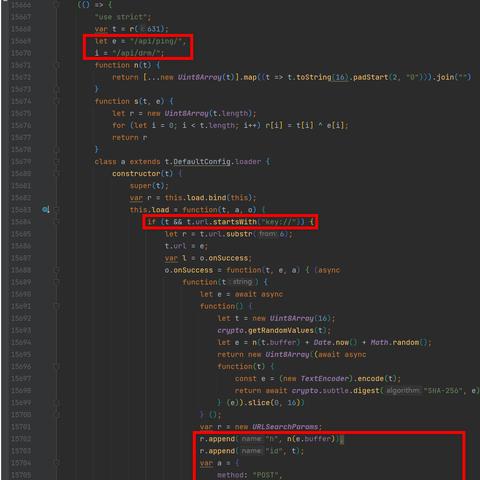Image resolution: width=480 pixels, height=480 pixels.
Task: Place cursor on crypto.getRandomValues call
Action: [x=266, y=330]
